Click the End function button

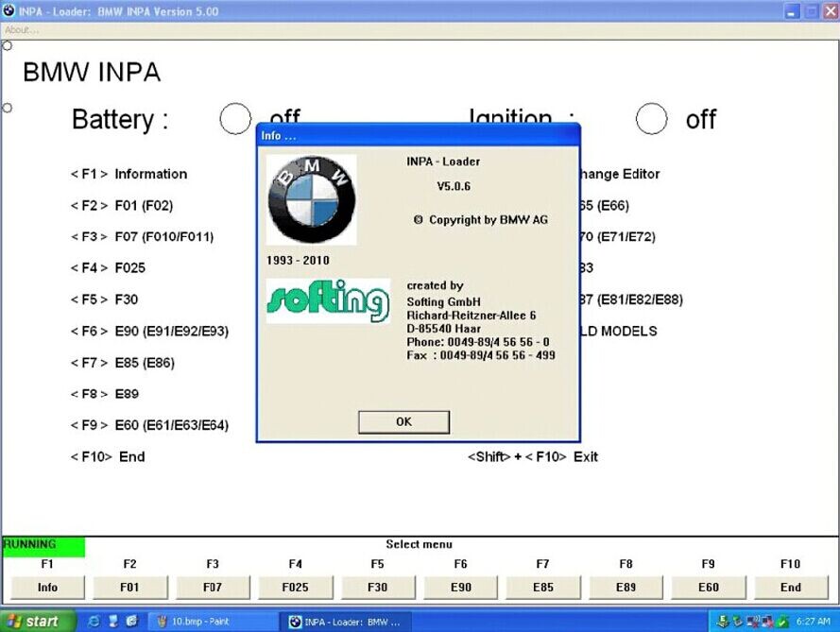pos(791,588)
